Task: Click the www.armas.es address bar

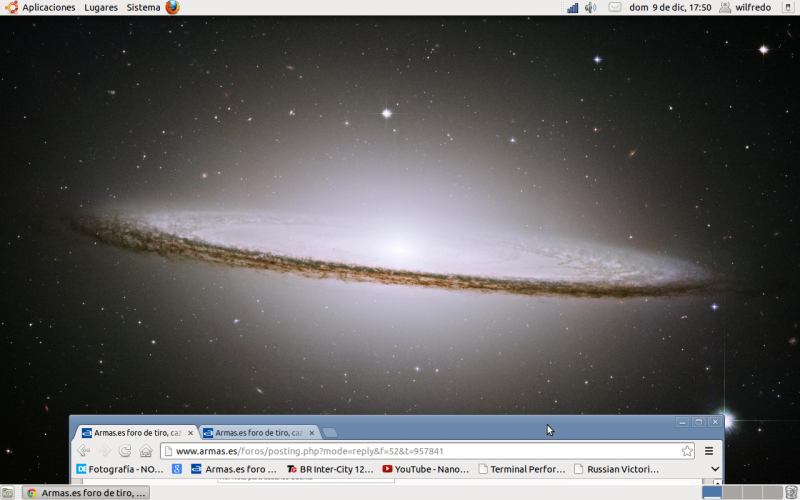Action: coord(420,451)
